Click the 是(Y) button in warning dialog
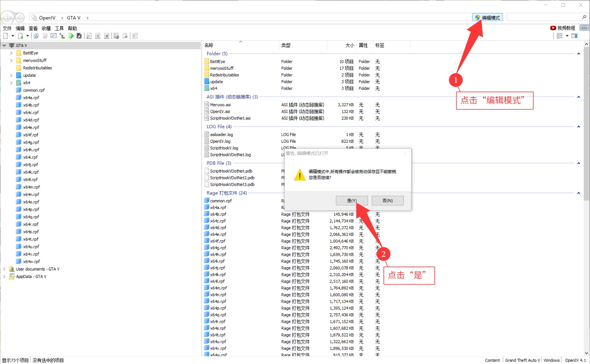 pos(352,200)
